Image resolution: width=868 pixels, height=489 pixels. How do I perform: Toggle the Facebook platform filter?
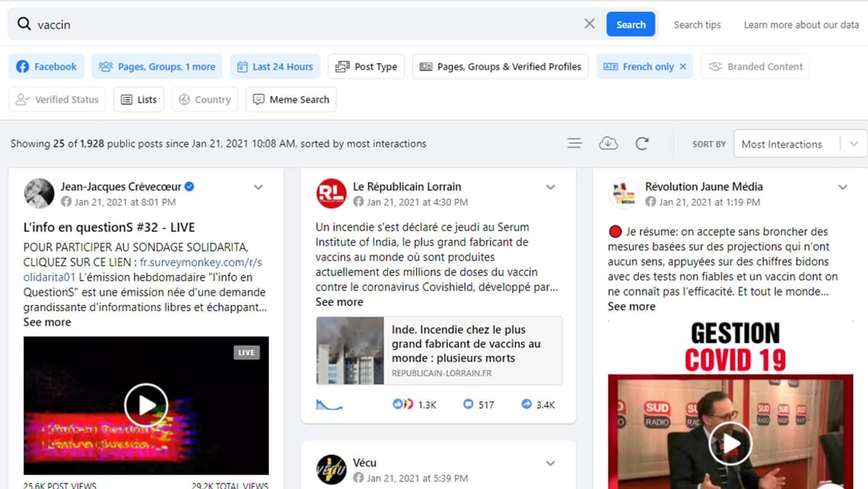pyautogui.click(x=46, y=66)
